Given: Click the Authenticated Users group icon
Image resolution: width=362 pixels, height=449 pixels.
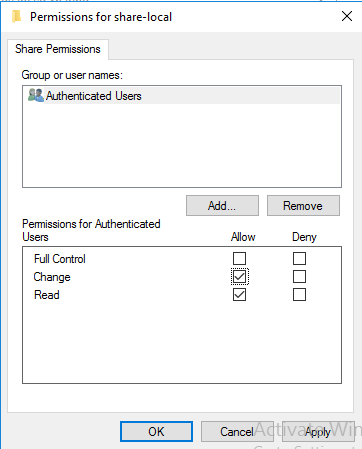Looking at the screenshot, I should pyautogui.click(x=36, y=95).
